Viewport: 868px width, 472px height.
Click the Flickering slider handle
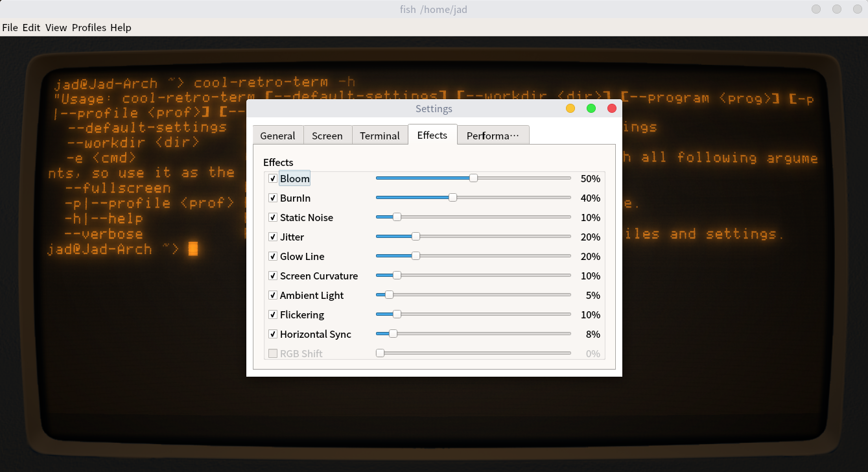point(397,314)
